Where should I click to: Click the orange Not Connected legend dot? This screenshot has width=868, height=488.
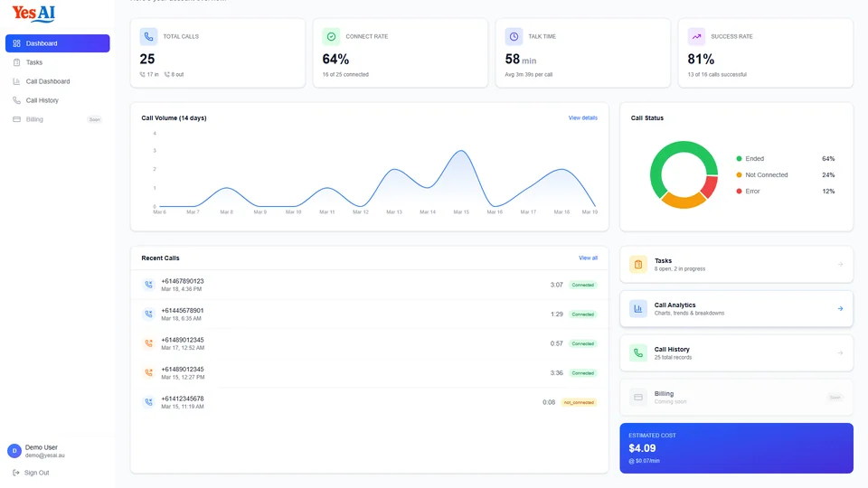click(739, 174)
